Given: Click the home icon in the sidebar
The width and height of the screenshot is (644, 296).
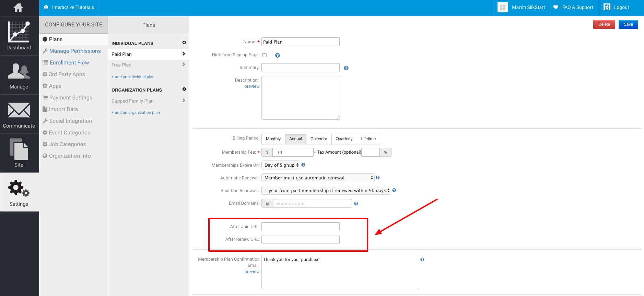Looking at the screenshot, I should pos(18,8).
